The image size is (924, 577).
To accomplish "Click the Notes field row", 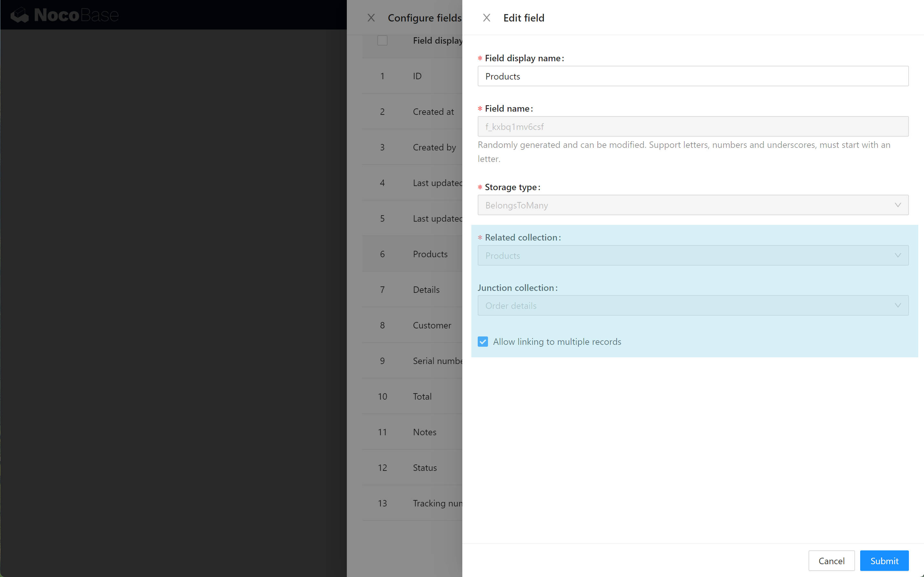I will [x=424, y=432].
